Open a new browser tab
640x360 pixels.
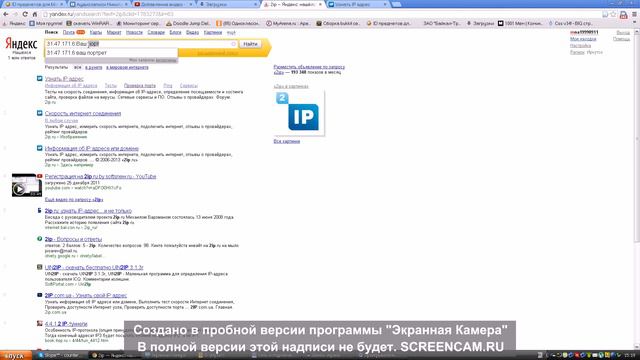tap(396, 4)
